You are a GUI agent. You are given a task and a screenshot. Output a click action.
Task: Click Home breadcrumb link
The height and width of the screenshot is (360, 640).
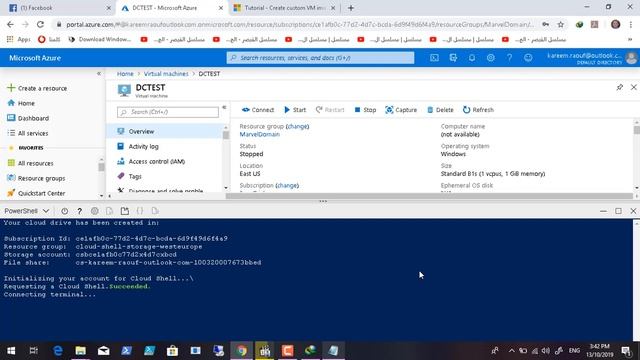coord(125,74)
